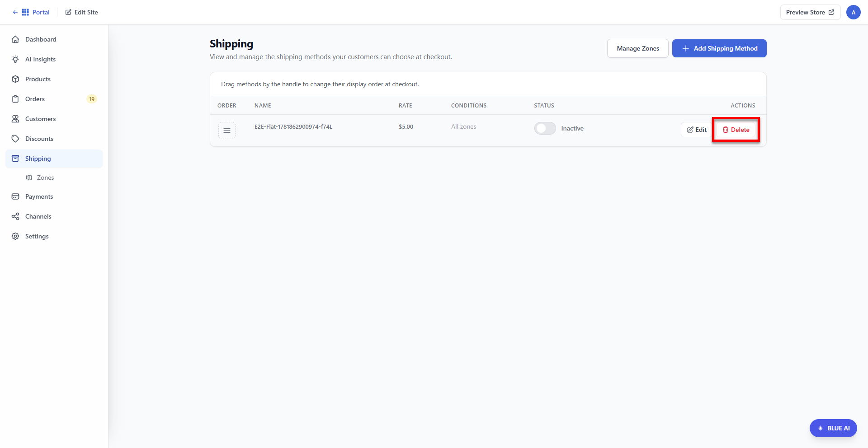This screenshot has width=868, height=448.
Task: Click the external link icon in Preview Store
Action: click(x=831, y=12)
